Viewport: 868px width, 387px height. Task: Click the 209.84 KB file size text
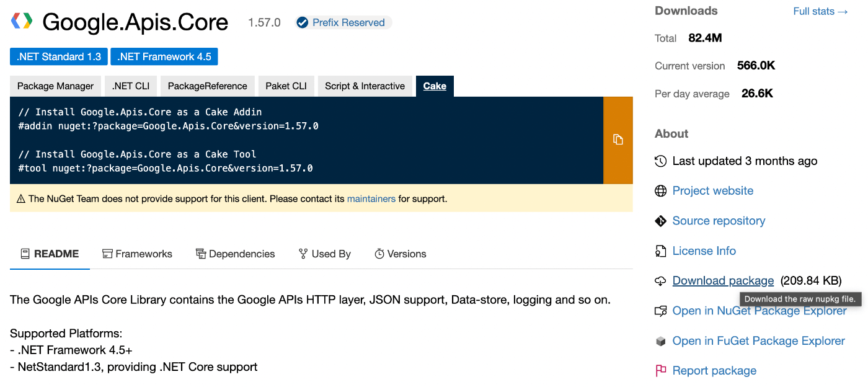point(811,281)
